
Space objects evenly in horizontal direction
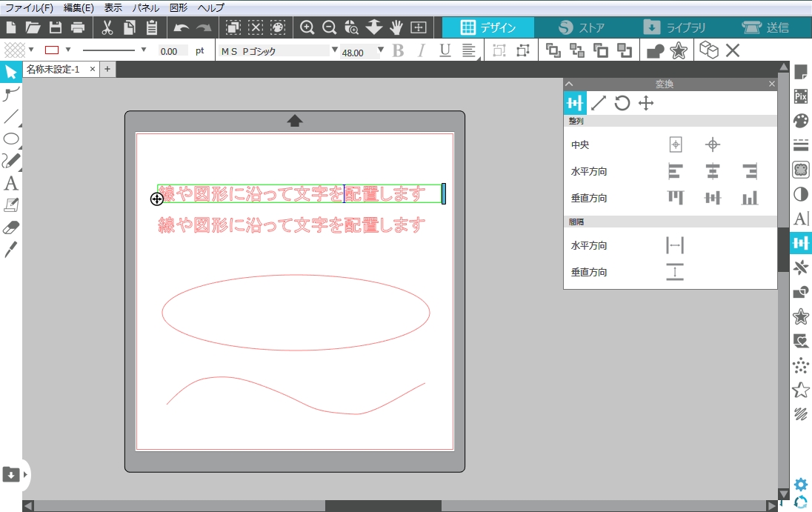click(675, 245)
